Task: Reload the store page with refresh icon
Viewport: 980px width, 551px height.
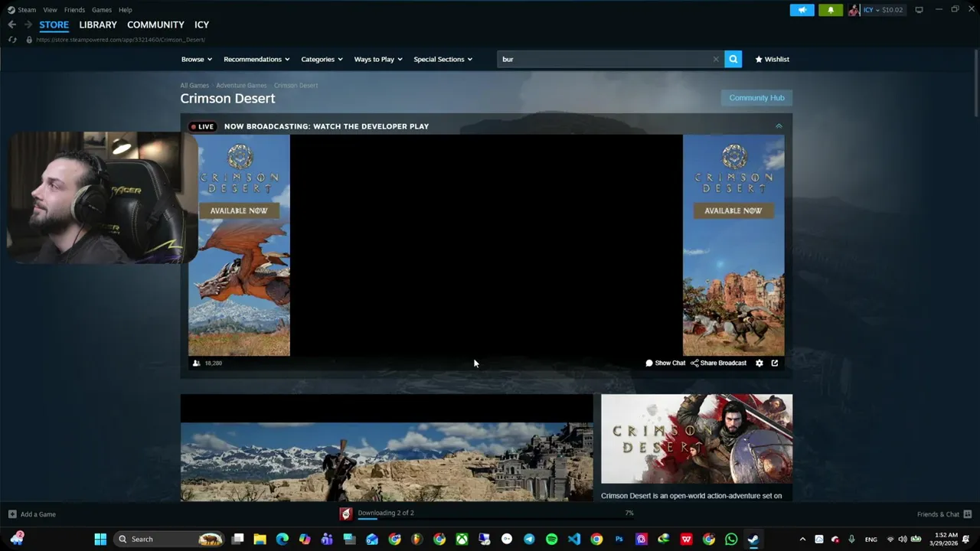Action: click(13, 39)
